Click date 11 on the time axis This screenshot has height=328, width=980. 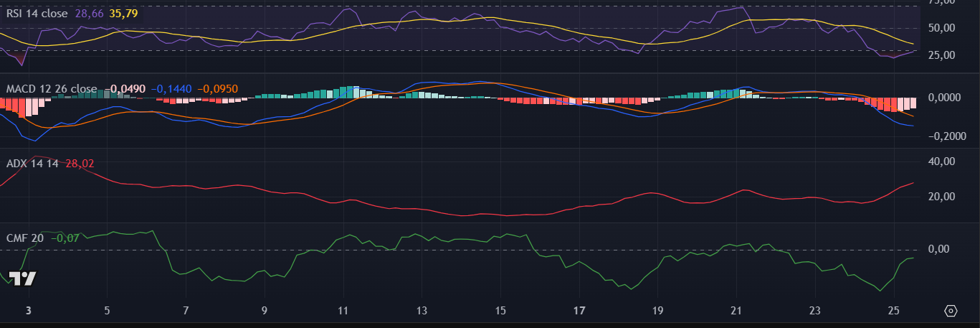pyautogui.click(x=343, y=311)
